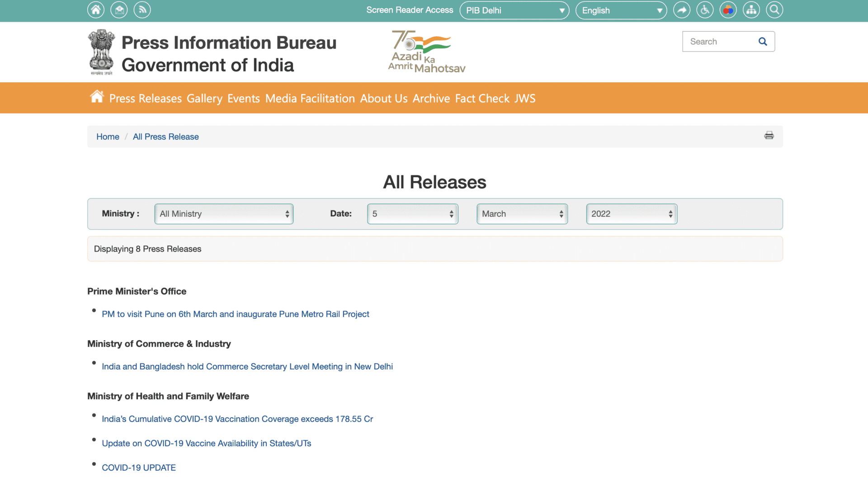Open the sitemap icon
Image resolution: width=868 pixels, height=481 pixels.
[x=751, y=9]
